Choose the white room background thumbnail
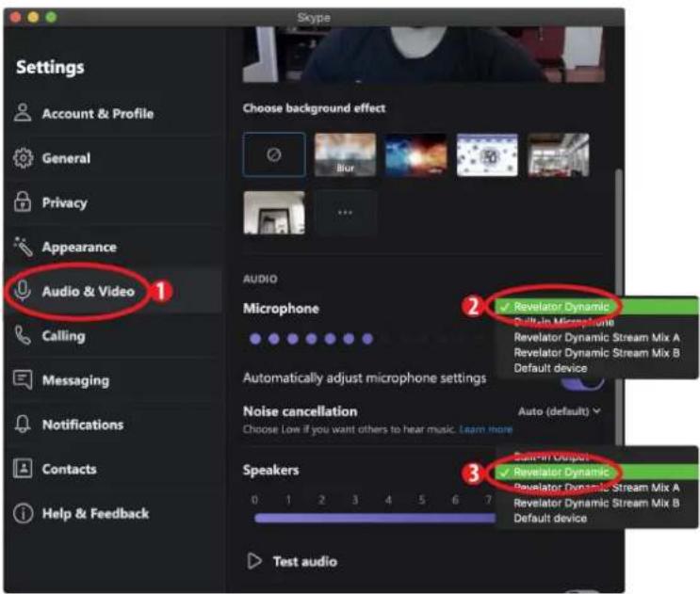The width and height of the screenshot is (700, 594). click(x=274, y=213)
